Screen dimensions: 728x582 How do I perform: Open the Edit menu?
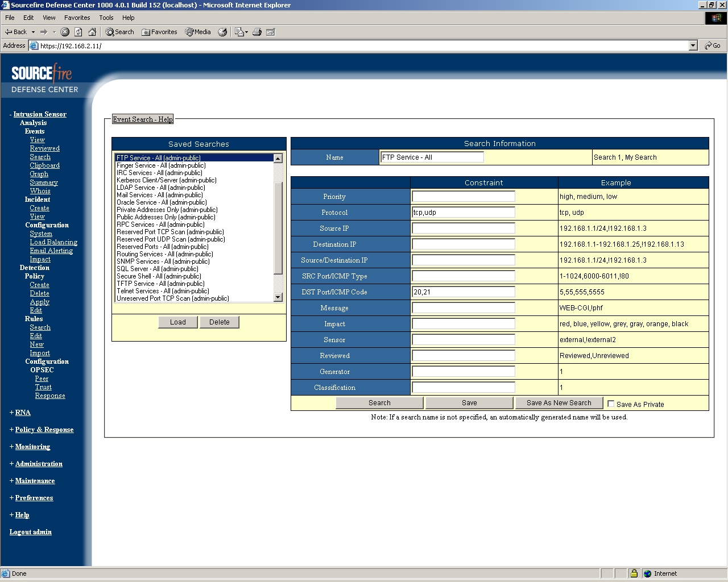click(28, 18)
